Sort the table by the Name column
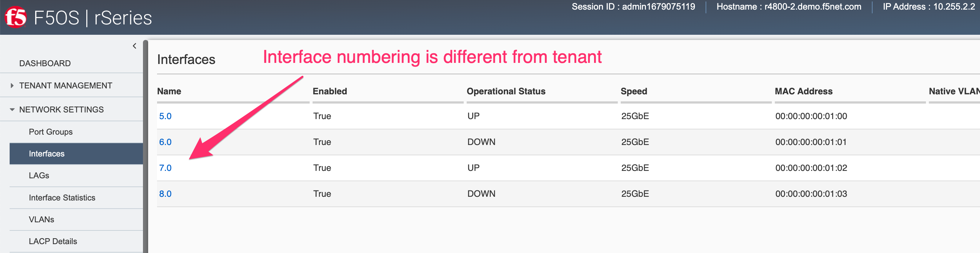 coord(169,91)
